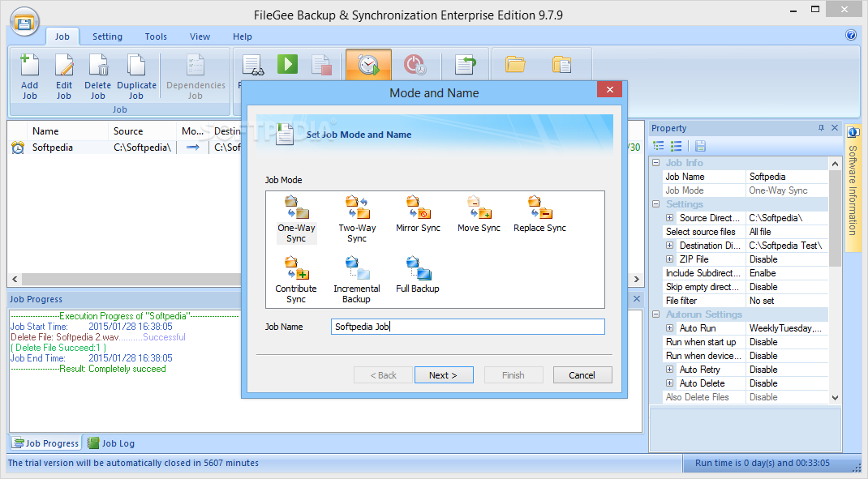The width and height of the screenshot is (868, 479).
Task: Close the Property panel
Action: tap(835, 128)
